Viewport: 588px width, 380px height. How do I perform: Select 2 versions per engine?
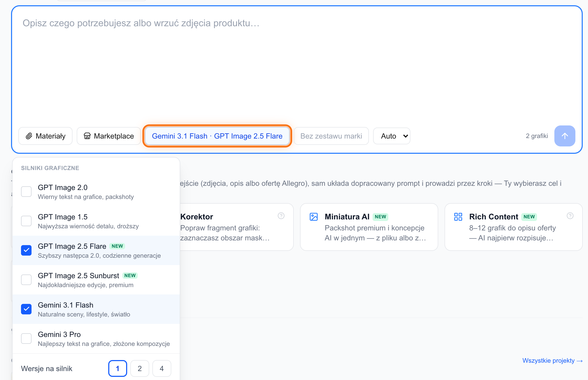point(140,368)
